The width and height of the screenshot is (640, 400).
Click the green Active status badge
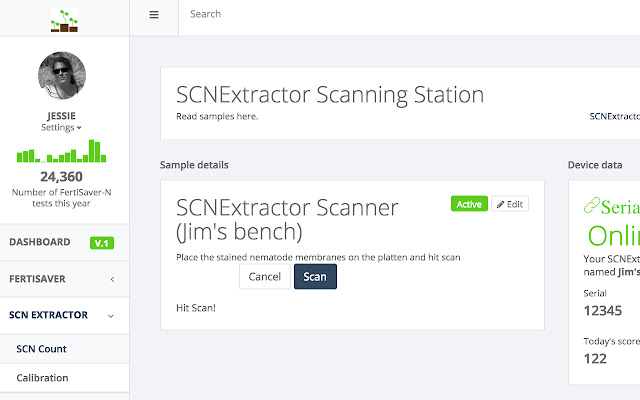(x=469, y=204)
